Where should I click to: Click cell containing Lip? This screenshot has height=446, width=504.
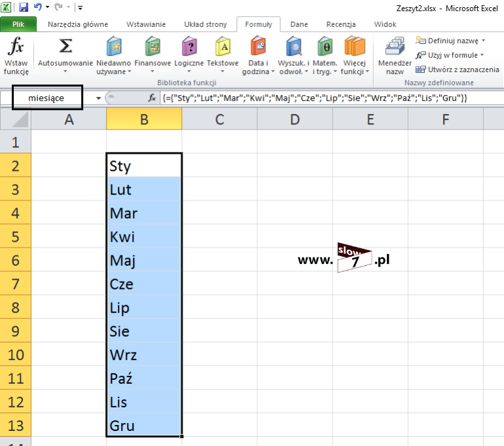(144, 307)
